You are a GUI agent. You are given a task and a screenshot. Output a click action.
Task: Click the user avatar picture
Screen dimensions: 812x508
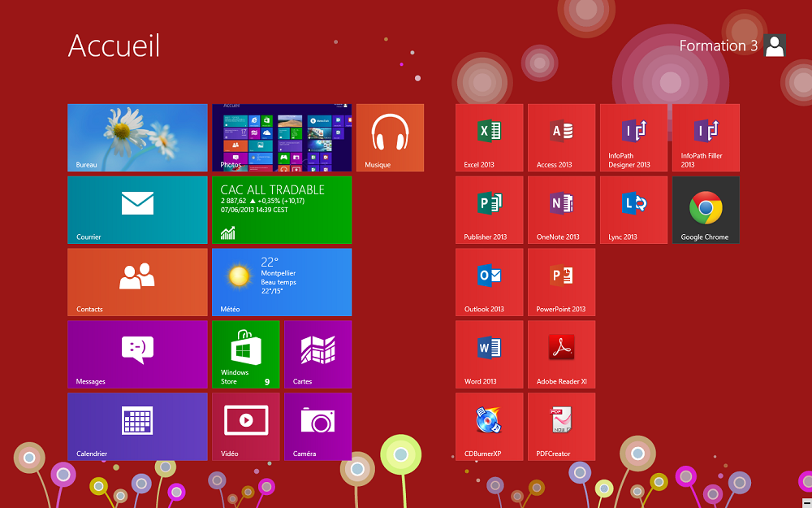click(775, 46)
